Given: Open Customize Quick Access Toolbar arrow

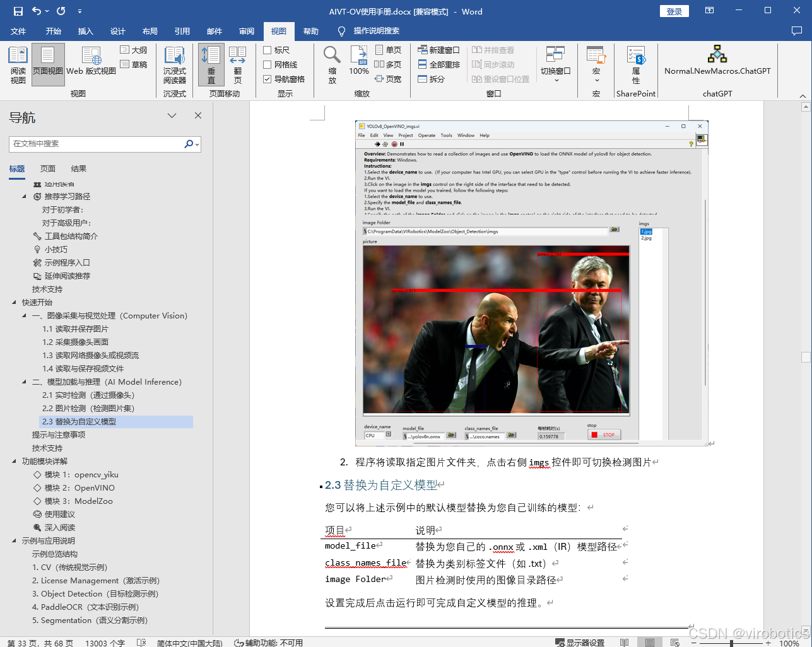Looking at the screenshot, I should pos(79,11).
